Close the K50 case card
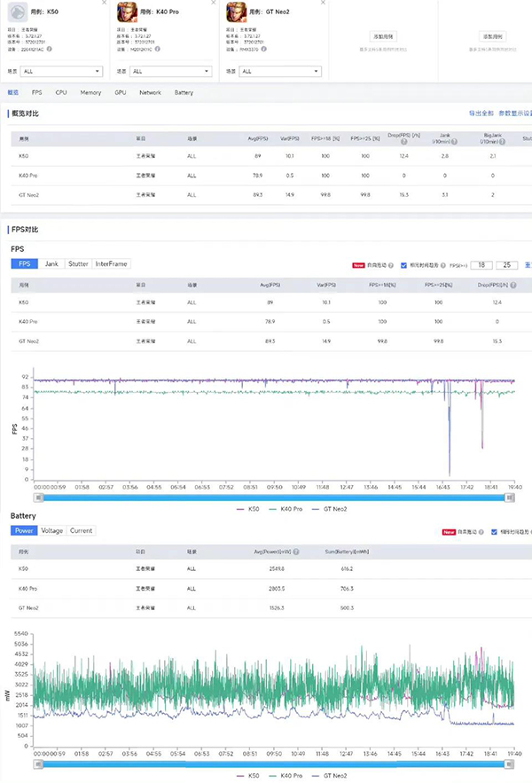Viewport: 532px width, 783px height. click(105, 4)
